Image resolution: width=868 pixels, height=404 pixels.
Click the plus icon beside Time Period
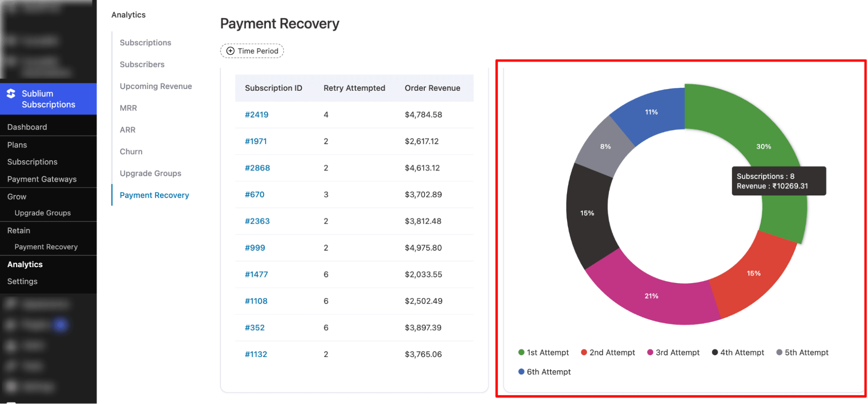230,51
